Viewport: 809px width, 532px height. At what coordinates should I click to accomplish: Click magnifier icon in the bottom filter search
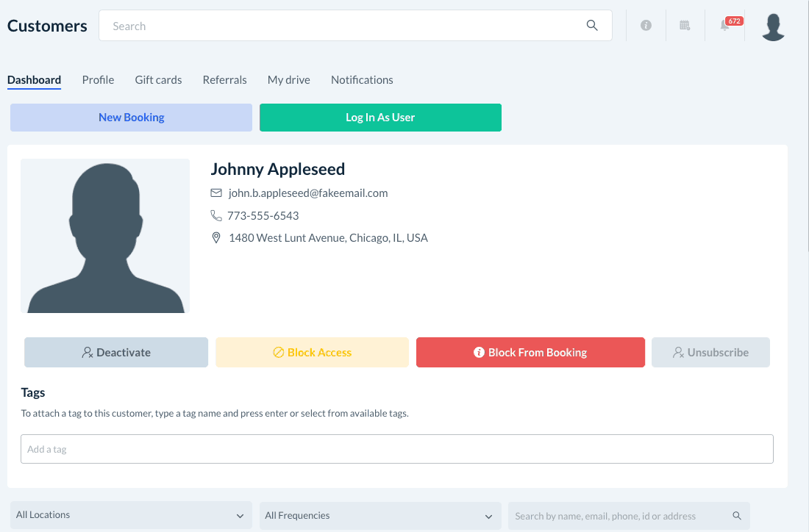point(737,516)
